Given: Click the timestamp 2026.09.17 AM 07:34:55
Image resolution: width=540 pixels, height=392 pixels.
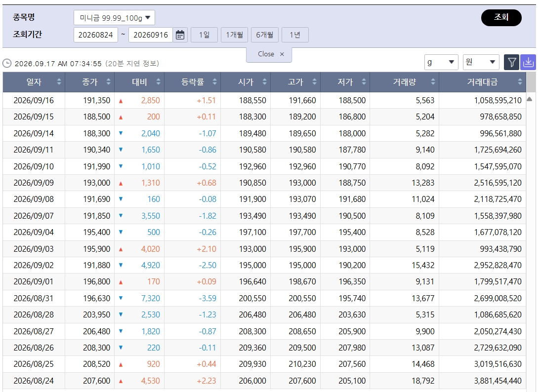Looking at the screenshot, I should 58,64.
